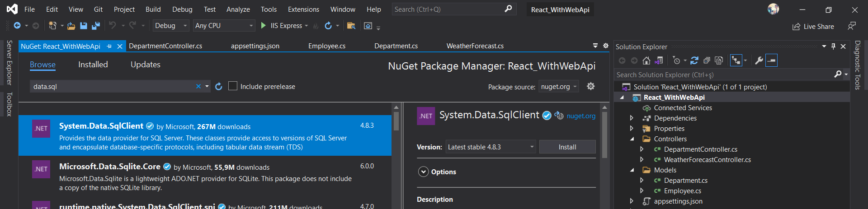This screenshot has height=209, width=868.
Task: Click Collapse All in Solution Explorer
Action: (x=707, y=60)
